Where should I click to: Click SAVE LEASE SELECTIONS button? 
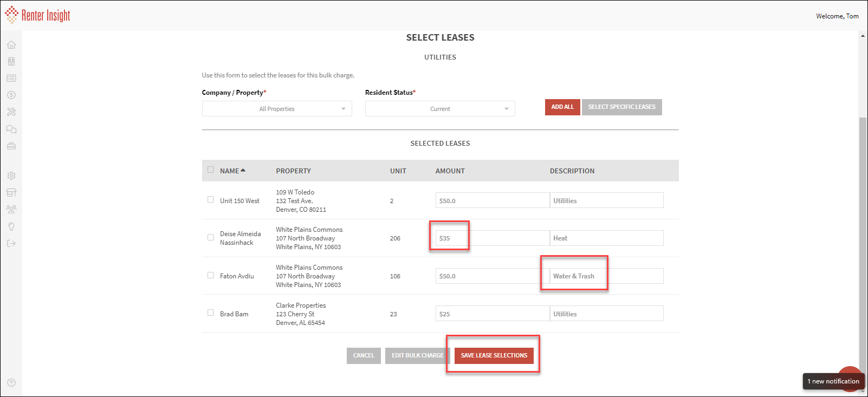pos(494,356)
